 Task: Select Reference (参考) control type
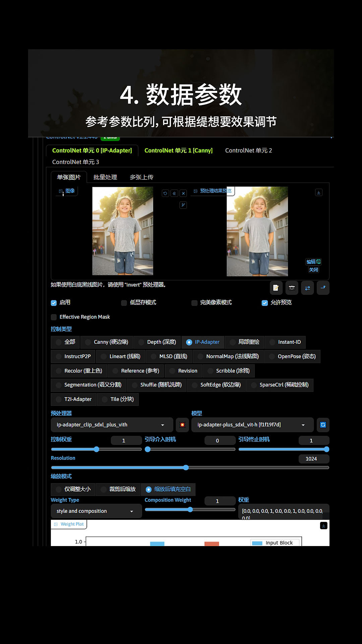coord(136,371)
